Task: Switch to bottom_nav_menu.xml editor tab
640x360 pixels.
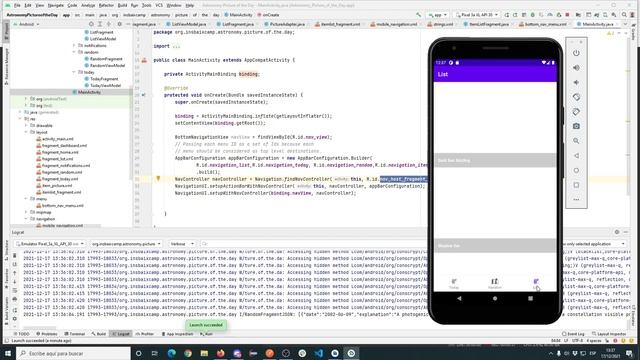Action: (546, 24)
